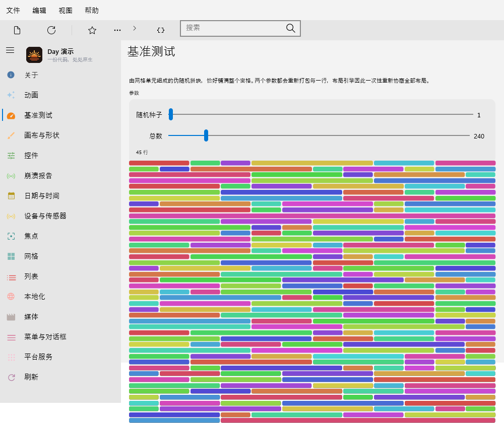The height and width of the screenshot is (423, 504).
Task: Click the 参数 section label
Action: tap(134, 93)
